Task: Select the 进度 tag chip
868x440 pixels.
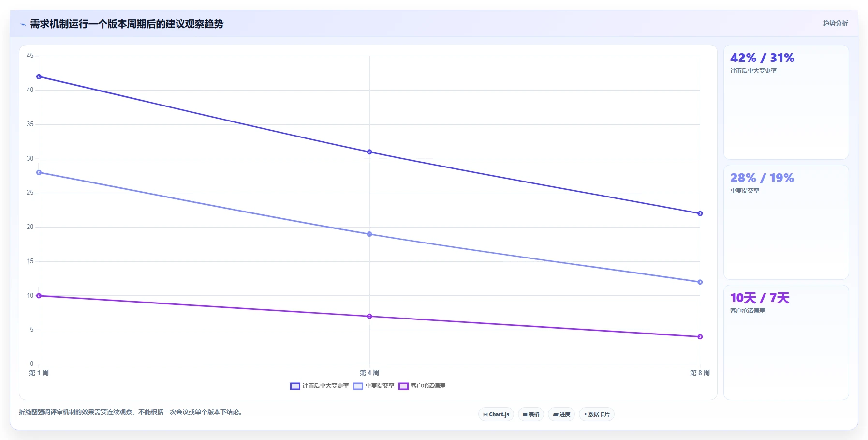Action: (x=561, y=414)
